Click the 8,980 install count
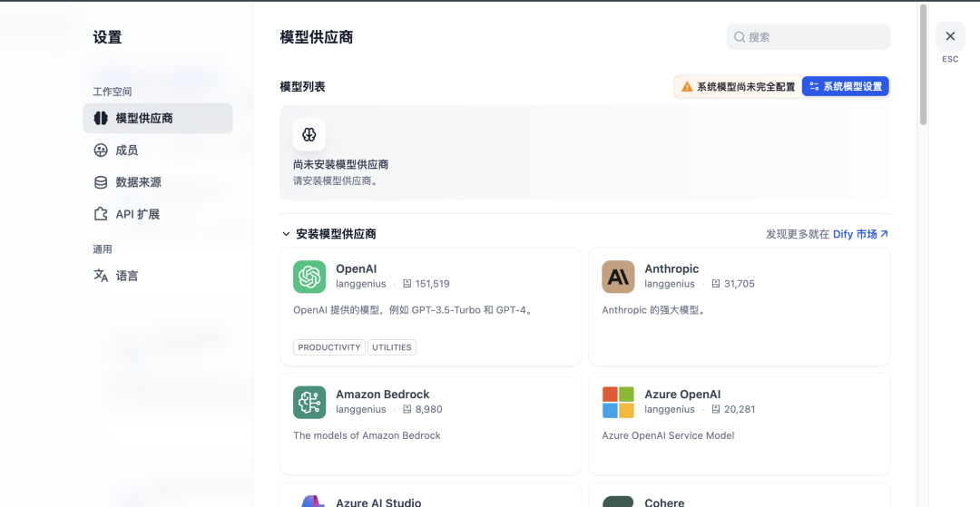Screen dimensions: 980x507 click(428, 409)
